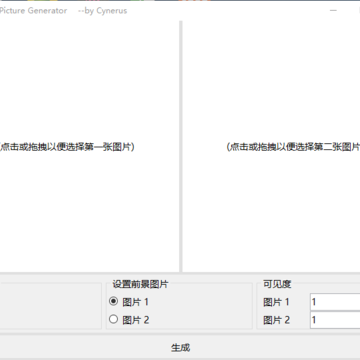Click the second image drop area
This screenshot has height=360, width=360.
271,147
